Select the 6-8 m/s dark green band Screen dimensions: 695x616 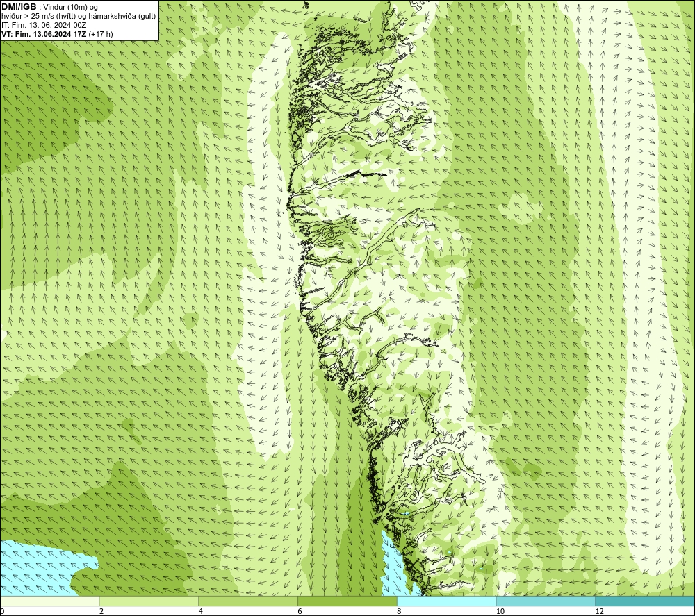[x=347, y=601]
